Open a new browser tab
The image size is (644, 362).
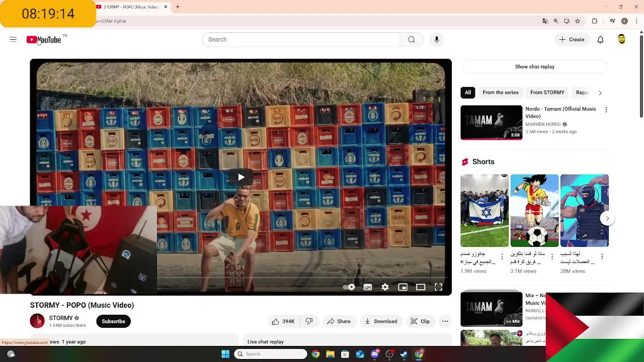[x=178, y=7]
